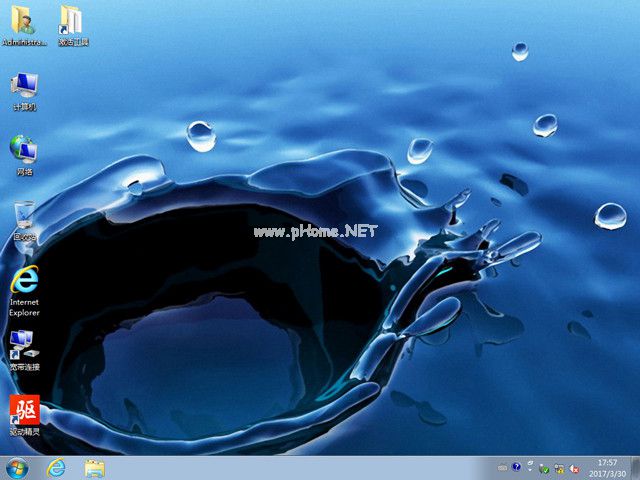The width and height of the screenshot is (640, 480).
Task: Select the 激活工具 folder shortcut
Action: point(73,25)
